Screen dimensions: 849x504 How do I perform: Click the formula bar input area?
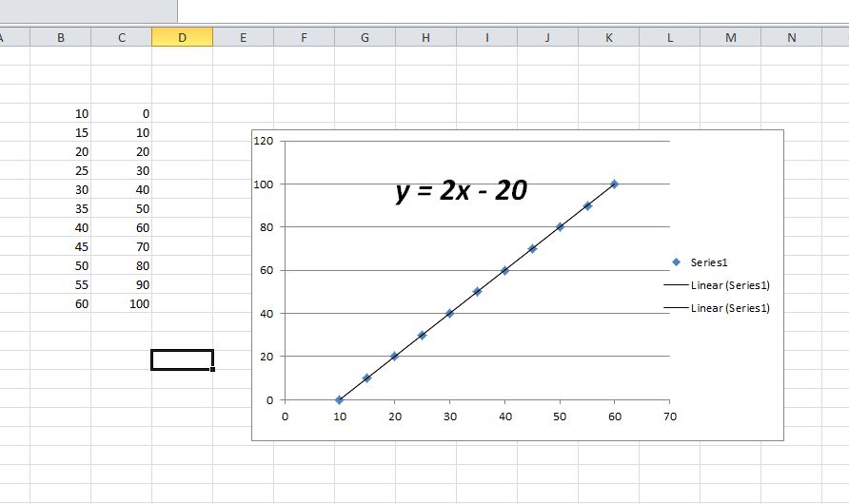click(512, 11)
